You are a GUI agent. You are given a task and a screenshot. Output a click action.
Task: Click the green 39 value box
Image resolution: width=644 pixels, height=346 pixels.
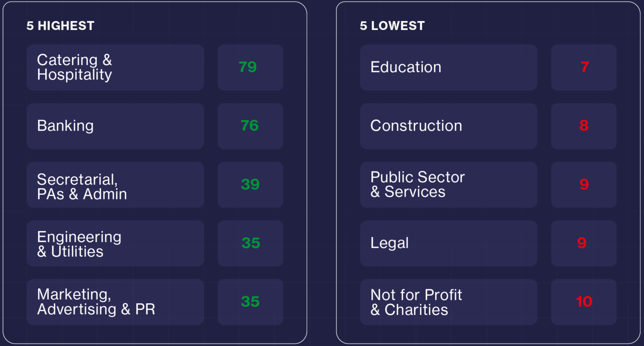tap(250, 185)
